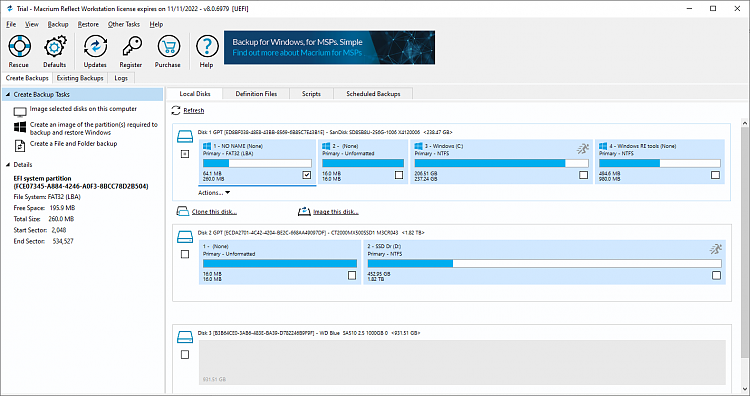The height and width of the screenshot is (396, 750).
Task: Click the Refresh link
Action: pos(194,110)
